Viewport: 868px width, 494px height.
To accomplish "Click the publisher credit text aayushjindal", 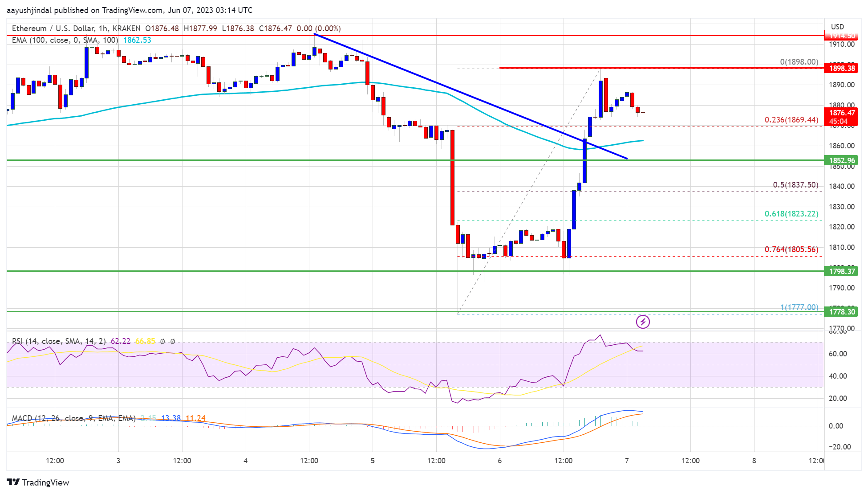I will [x=29, y=10].
